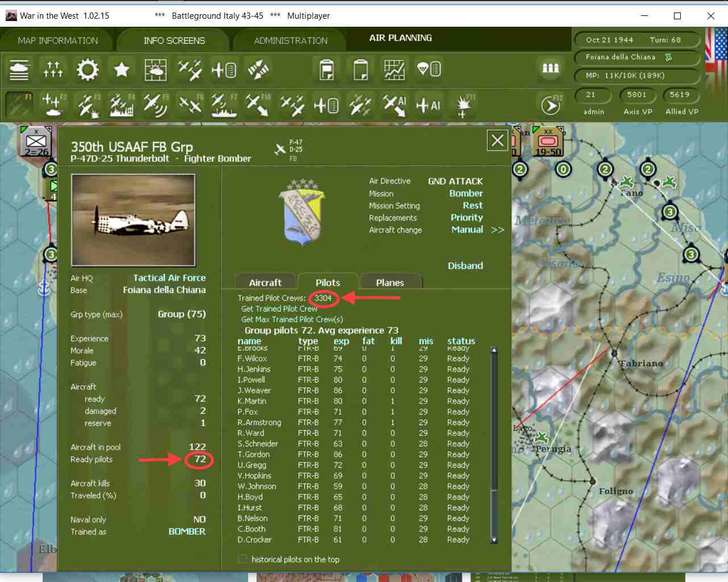The width and height of the screenshot is (728, 582).
Task: Close the 350th USAAF FB Grp panel
Action: click(x=498, y=140)
